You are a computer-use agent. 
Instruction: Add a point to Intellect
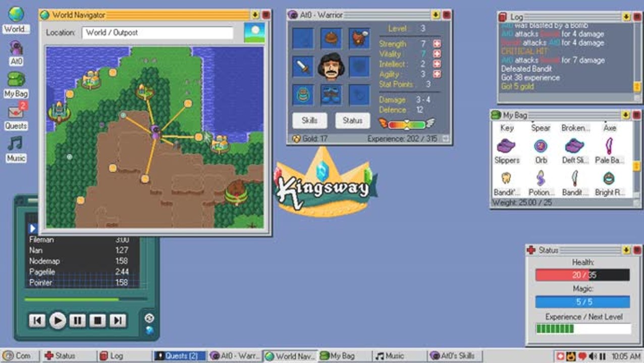click(x=437, y=64)
